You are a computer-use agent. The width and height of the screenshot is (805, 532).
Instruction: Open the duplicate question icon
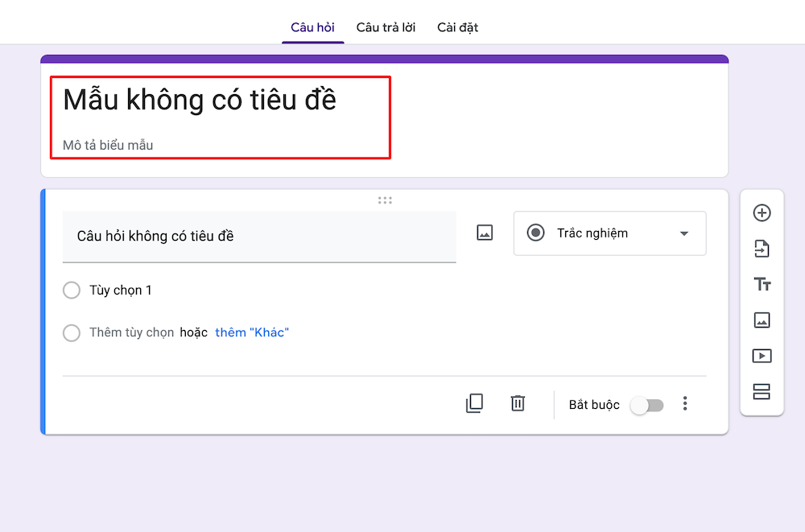click(x=474, y=403)
